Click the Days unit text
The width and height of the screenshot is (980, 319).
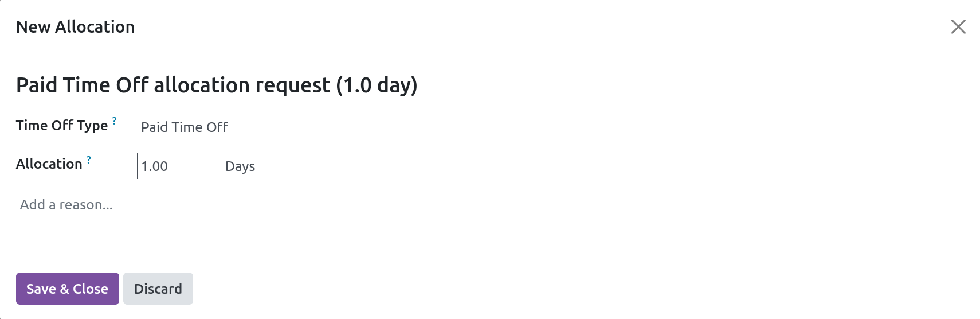pos(240,166)
